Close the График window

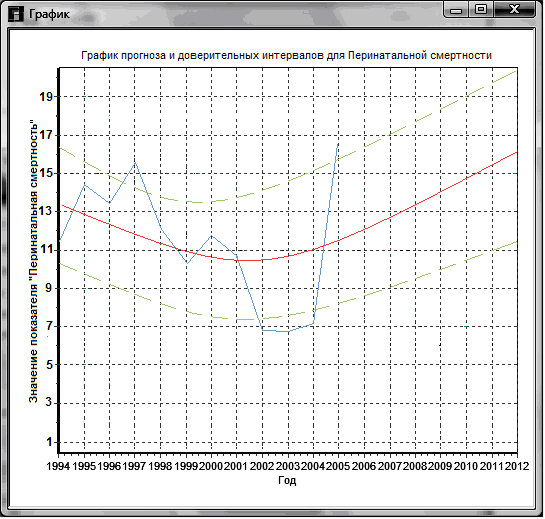click(x=514, y=9)
